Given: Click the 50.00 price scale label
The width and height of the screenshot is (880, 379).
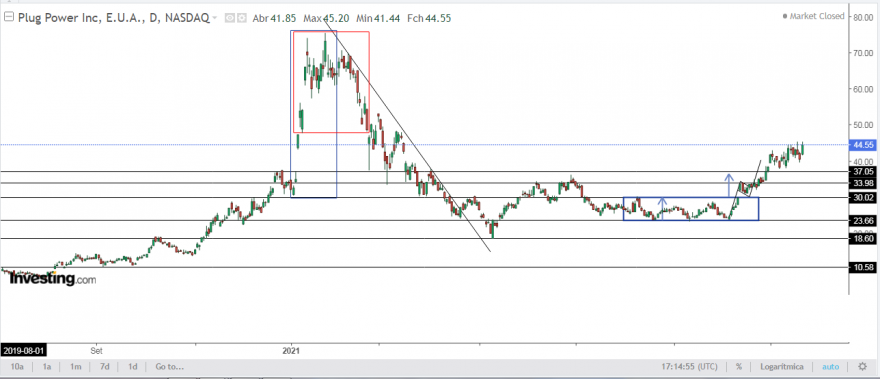Looking at the screenshot, I should click(864, 124).
